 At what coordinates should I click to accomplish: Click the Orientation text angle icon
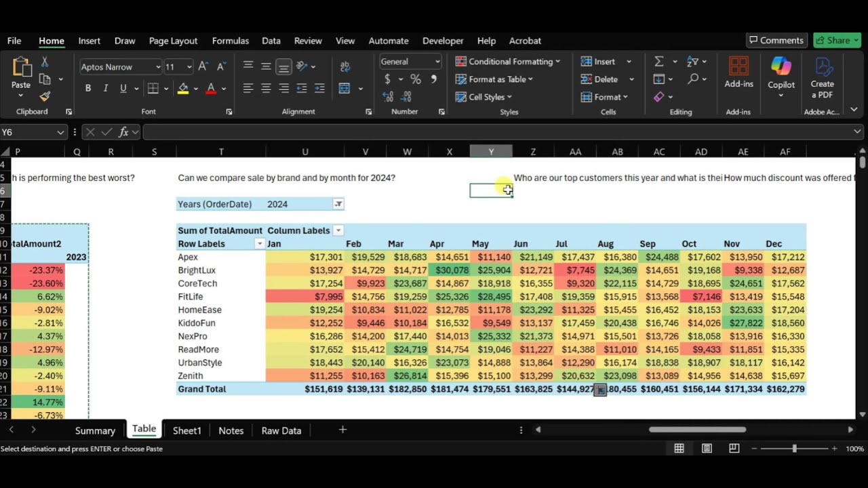coord(302,66)
